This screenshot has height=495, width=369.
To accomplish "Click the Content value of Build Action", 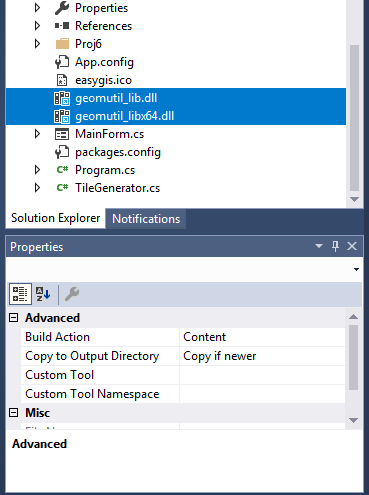I will click(x=204, y=337).
